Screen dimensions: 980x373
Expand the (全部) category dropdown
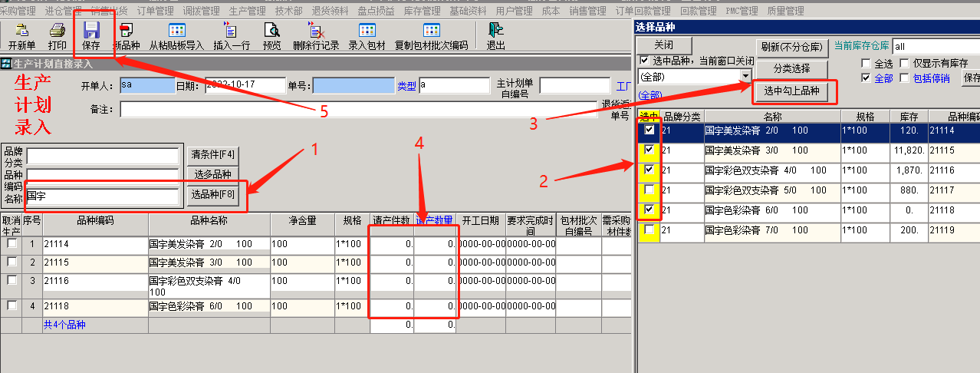(x=746, y=77)
